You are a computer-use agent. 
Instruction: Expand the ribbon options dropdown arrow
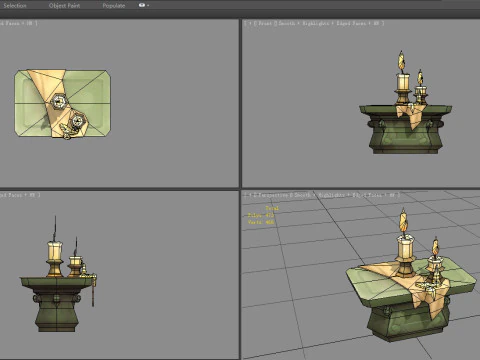pyautogui.click(x=148, y=5)
